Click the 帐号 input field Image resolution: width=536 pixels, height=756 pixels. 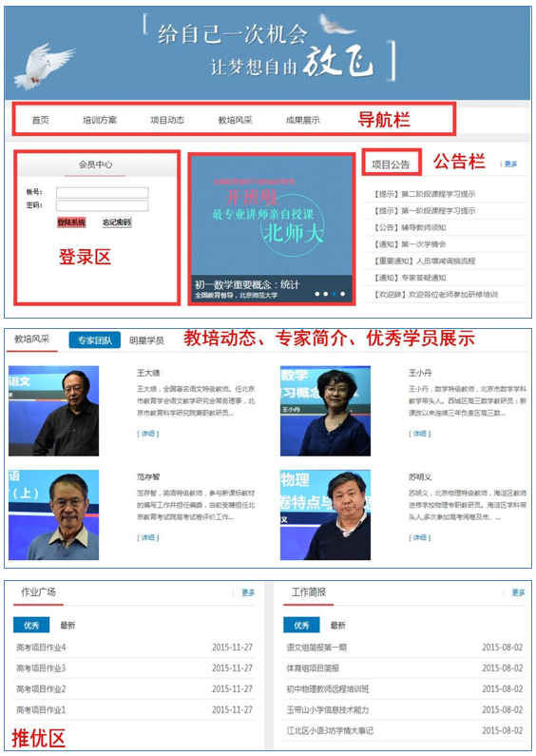(103, 193)
